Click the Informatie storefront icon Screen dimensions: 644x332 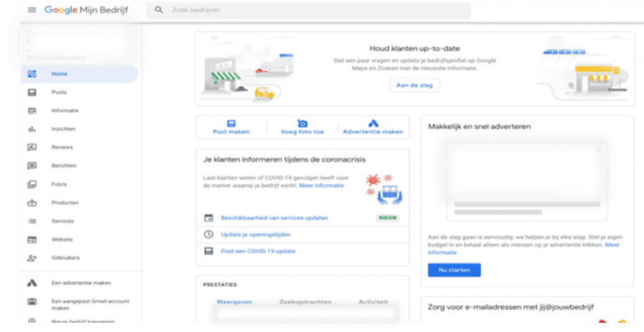32,110
